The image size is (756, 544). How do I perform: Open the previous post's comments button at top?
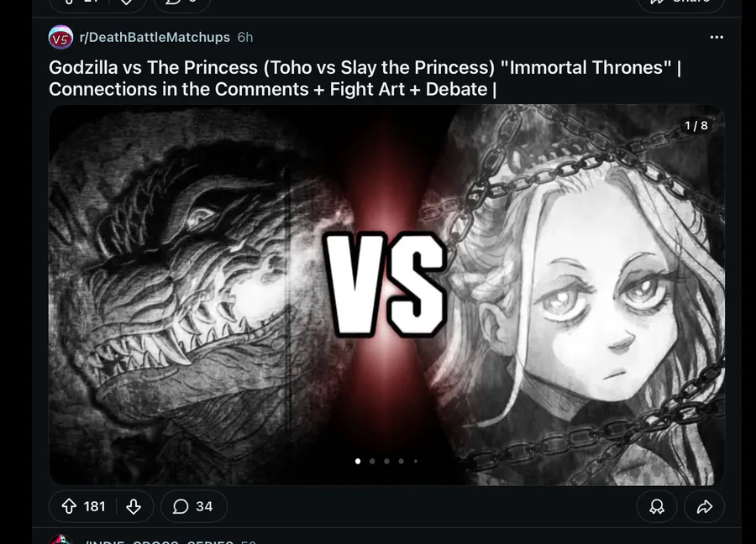(x=182, y=4)
